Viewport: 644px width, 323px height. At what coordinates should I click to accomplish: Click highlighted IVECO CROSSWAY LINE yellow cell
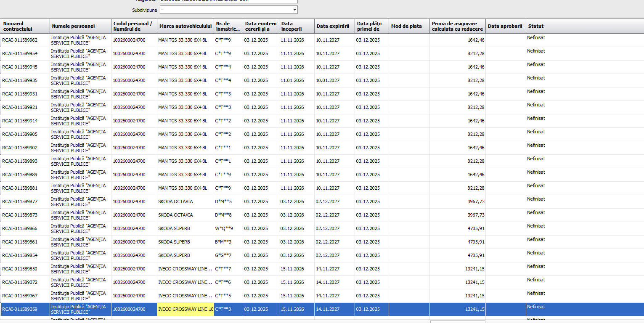coord(185,309)
